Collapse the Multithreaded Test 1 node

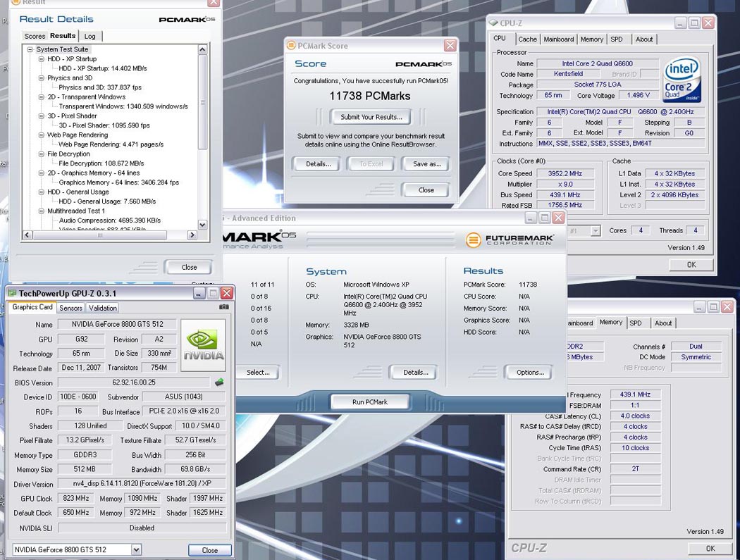(x=41, y=211)
